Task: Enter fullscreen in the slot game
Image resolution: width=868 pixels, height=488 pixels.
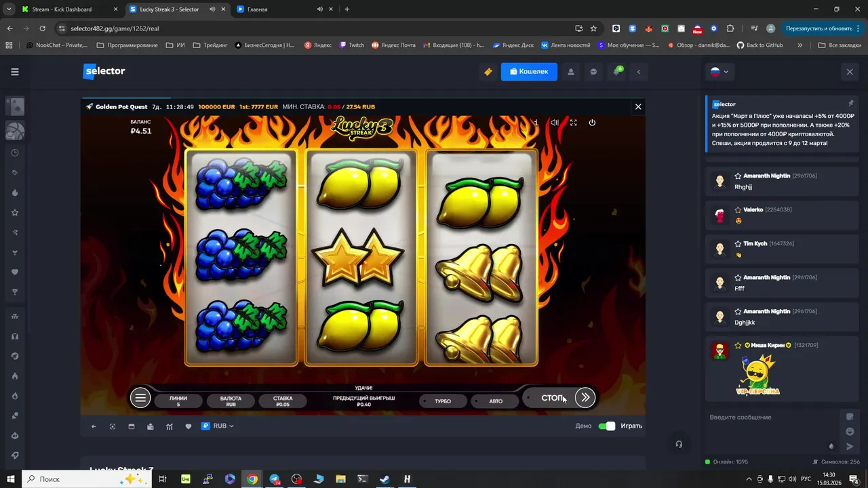Action: tap(573, 123)
